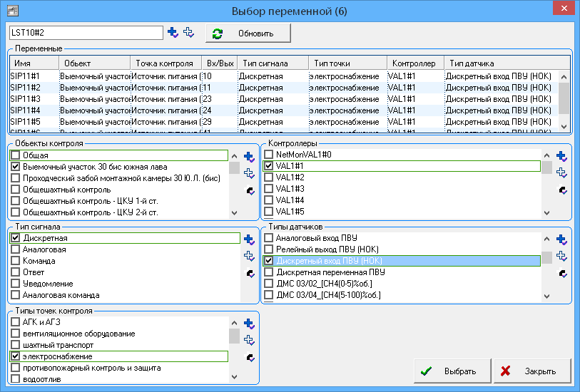Open the window system menu icon in title bar
Image resolution: width=580 pixels, height=392 pixels.
(13, 11)
